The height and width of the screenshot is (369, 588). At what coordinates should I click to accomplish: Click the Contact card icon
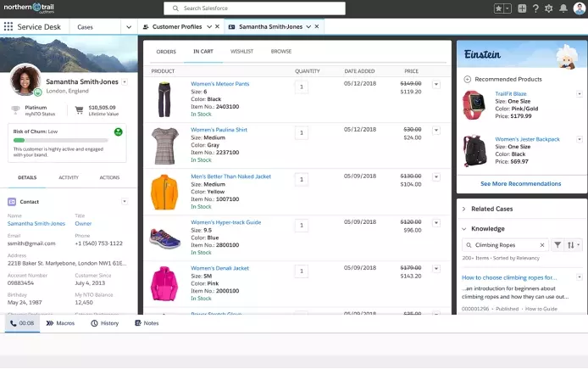point(12,202)
